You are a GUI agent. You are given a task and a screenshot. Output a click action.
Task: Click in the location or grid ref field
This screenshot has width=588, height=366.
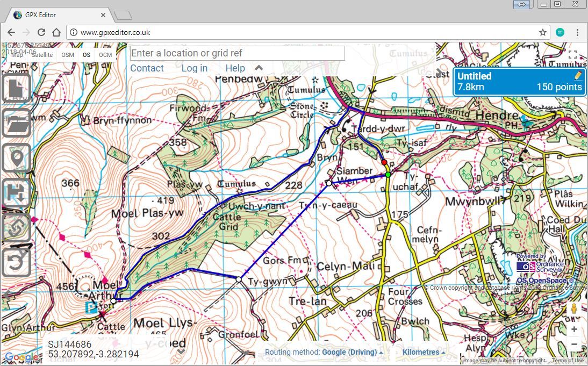(x=238, y=53)
